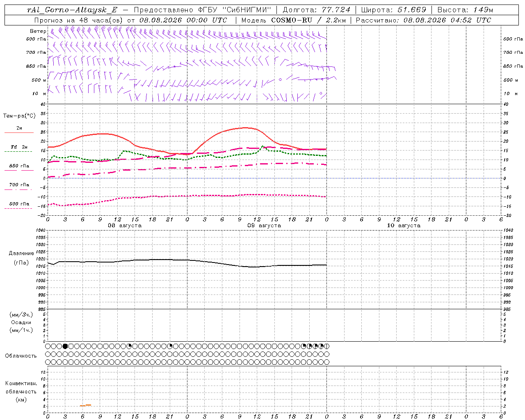This screenshot has width=525, height=420.
Task: Click the COSMO-RU model name in header
Action: pos(292,20)
